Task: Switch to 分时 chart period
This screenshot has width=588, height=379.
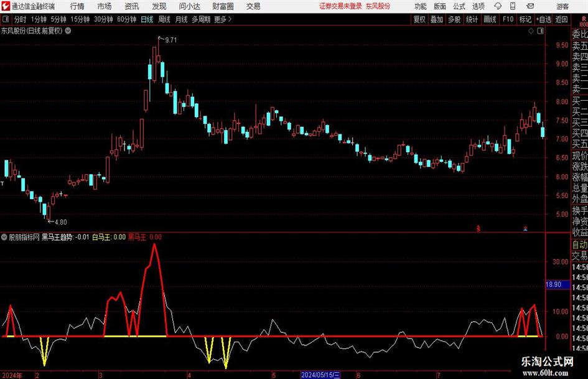Action: pyautogui.click(x=20, y=19)
